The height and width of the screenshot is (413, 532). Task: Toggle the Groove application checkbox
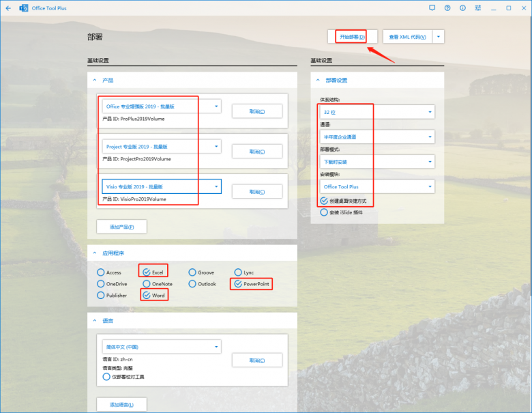coord(192,272)
